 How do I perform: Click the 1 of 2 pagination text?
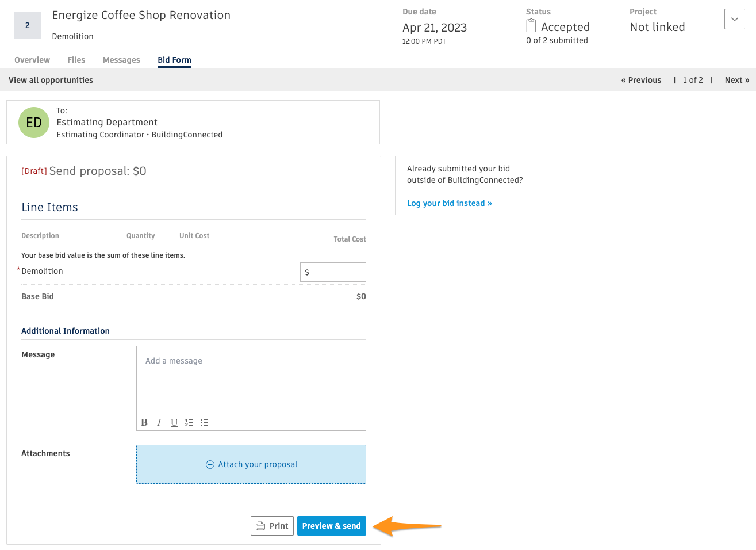(x=693, y=80)
